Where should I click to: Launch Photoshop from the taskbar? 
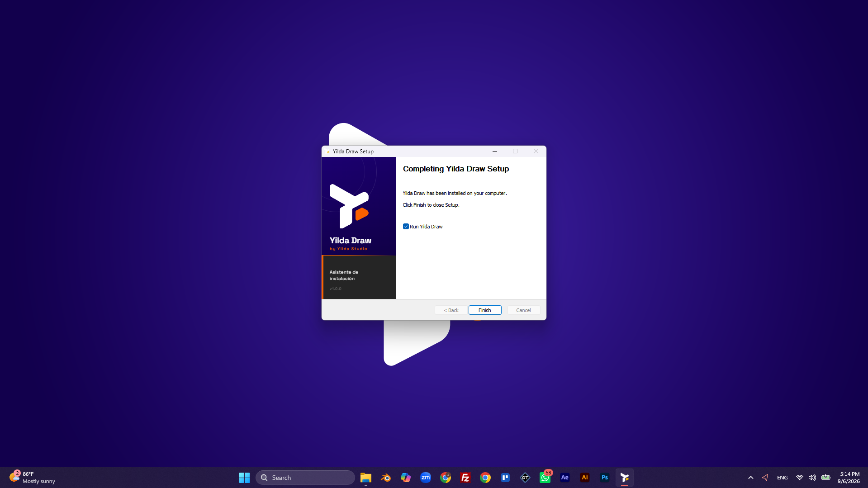604,478
